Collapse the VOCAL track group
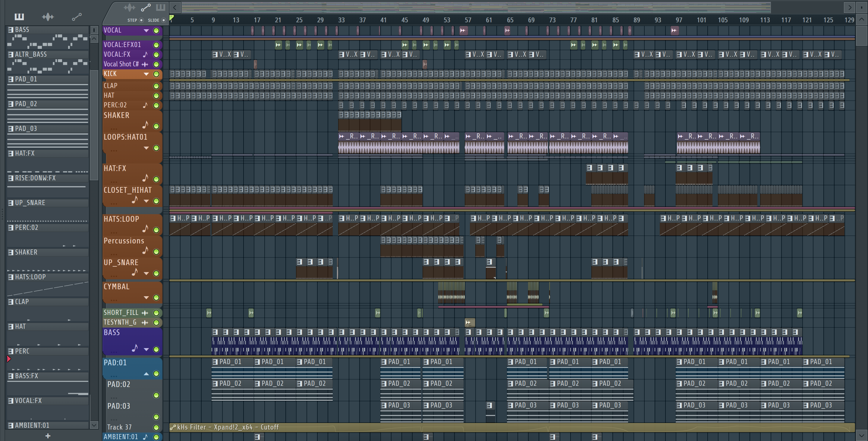This screenshot has width=868, height=441. click(x=146, y=31)
